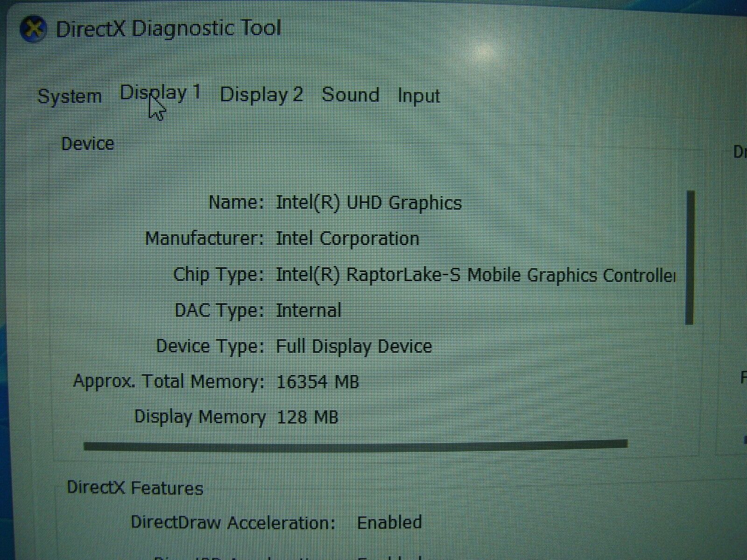This screenshot has width=747, height=560.
Task: Select the RaptorLake-S Mobile Graphics chip type
Action: point(476,275)
